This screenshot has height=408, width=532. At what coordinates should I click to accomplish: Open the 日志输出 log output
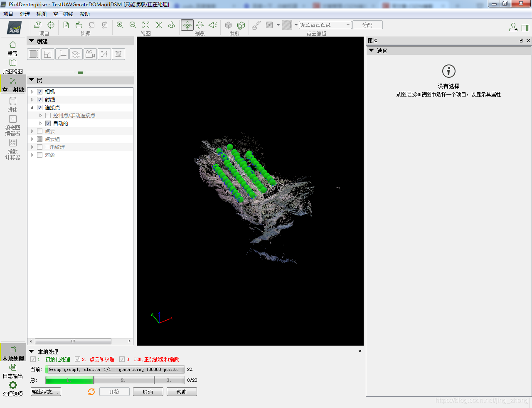click(x=13, y=371)
